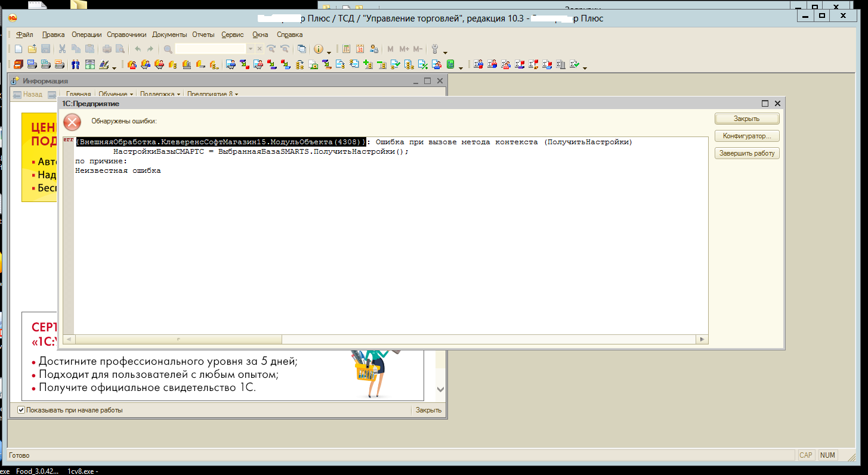Toggle 'Показывать при начале работы' checkbox
This screenshot has width=868, height=475.
click(21, 410)
